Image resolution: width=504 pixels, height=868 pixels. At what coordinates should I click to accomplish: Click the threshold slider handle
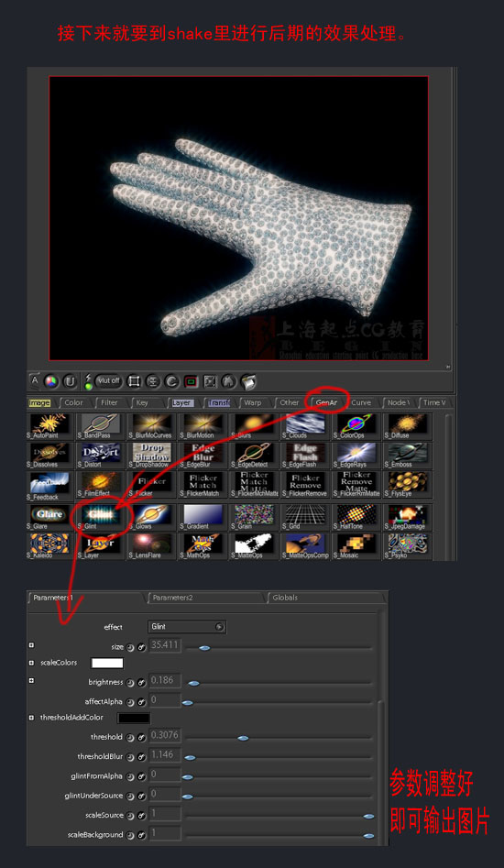pyautogui.click(x=242, y=738)
